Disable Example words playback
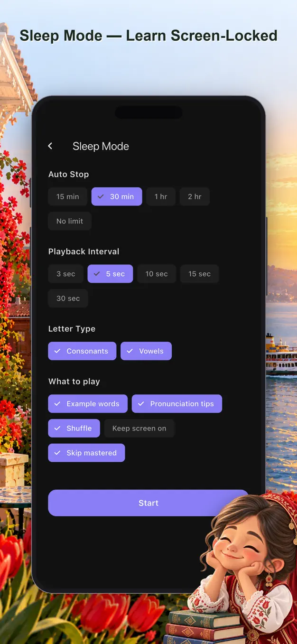This screenshot has height=644, width=297. coord(88,404)
